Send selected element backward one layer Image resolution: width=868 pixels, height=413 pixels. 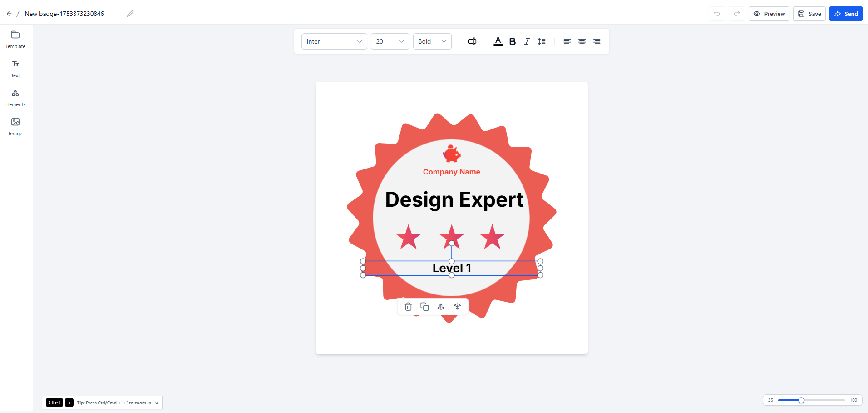click(x=457, y=307)
